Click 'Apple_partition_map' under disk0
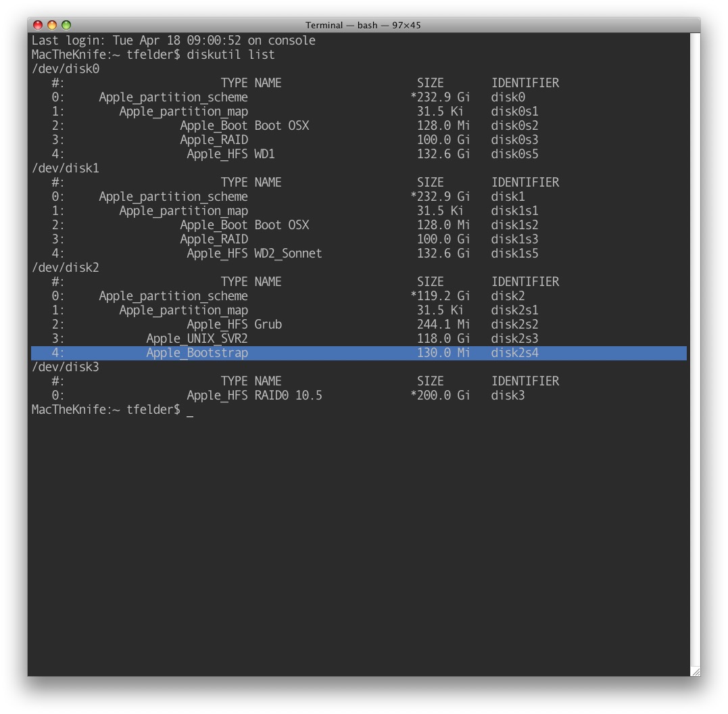728x714 pixels. (183, 112)
